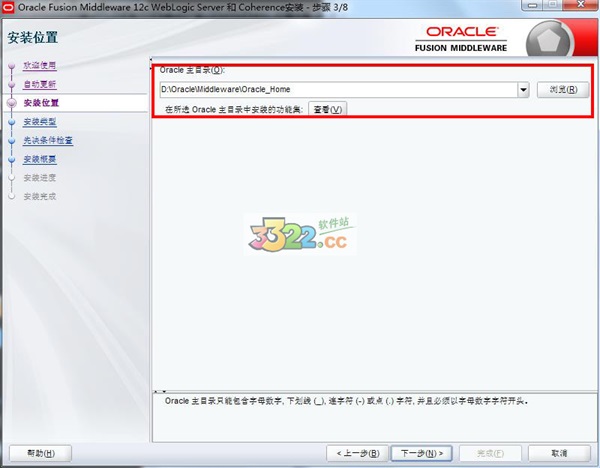Viewport: 600px width, 468px height.
Task: Select the 安装位置 step
Action: pyautogui.click(x=41, y=103)
